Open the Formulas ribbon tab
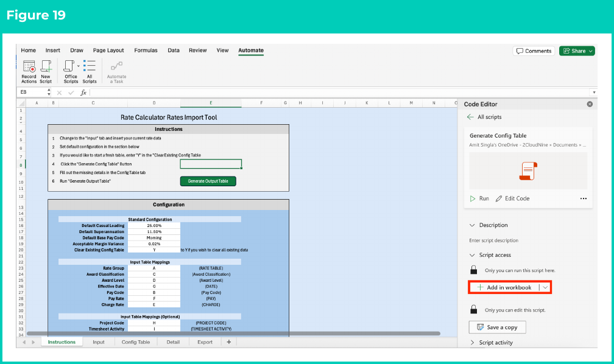This screenshot has width=614, height=364. 146,51
